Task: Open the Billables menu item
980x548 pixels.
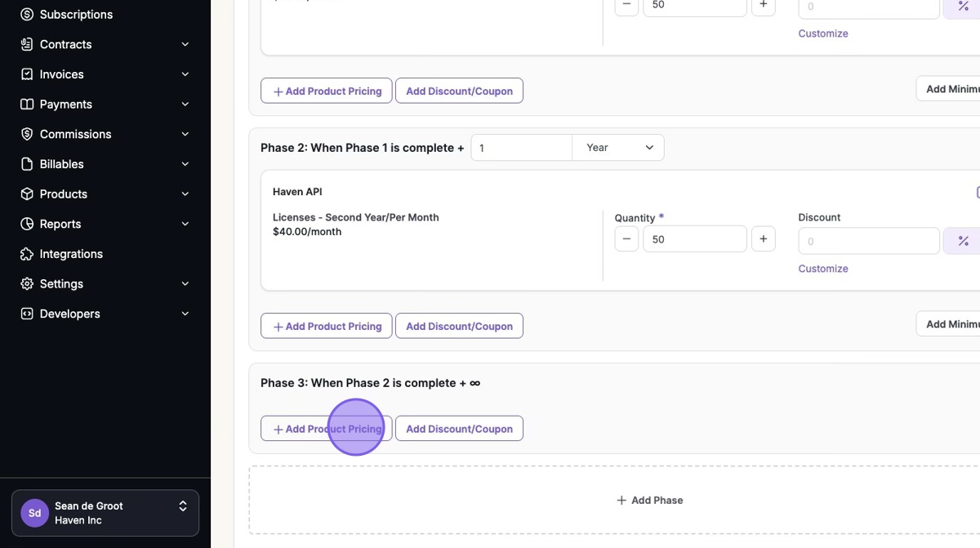Action: (x=62, y=164)
